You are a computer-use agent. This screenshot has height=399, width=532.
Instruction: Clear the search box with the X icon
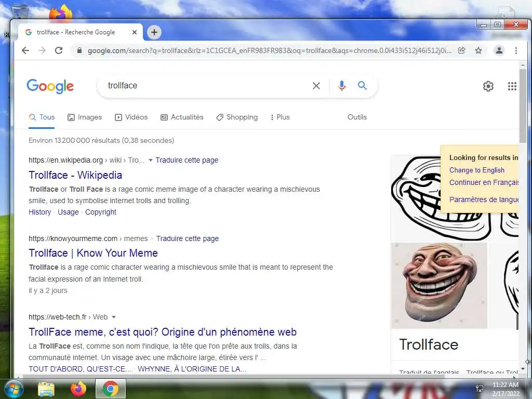(316, 86)
